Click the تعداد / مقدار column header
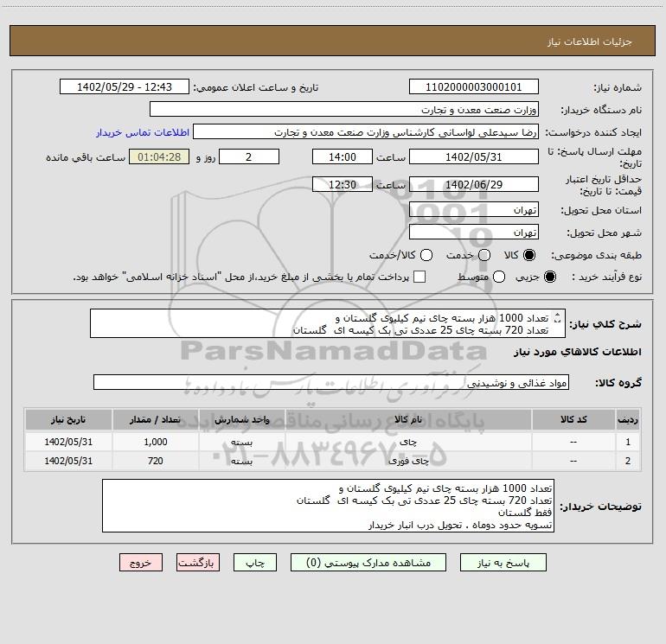Image resolution: width=666 pixels, height=644 pixels. tap(155, 419)
